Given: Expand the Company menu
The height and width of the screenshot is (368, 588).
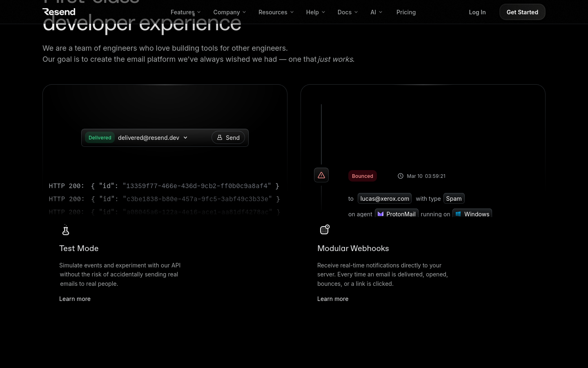Looking at the screenshot, I should 229,12.
